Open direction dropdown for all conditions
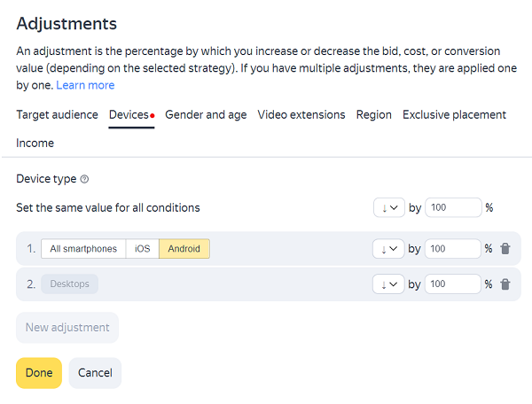Image resolution: width=532 pixels, height=404 pixels. pyautogui.click(x=389, y=208)
